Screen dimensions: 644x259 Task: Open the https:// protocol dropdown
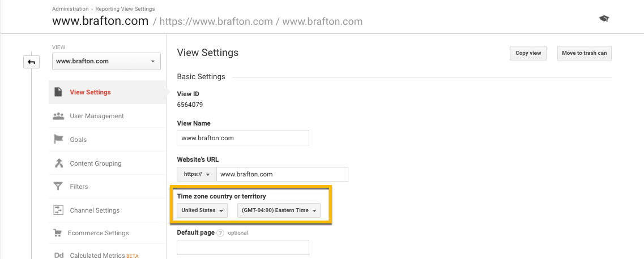point(197,174)
